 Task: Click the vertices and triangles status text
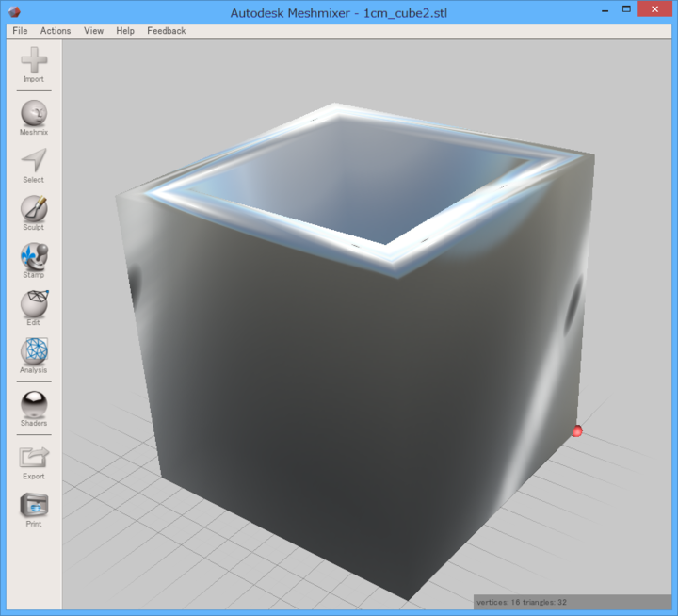pyautogui.click(x=522, y=602)
